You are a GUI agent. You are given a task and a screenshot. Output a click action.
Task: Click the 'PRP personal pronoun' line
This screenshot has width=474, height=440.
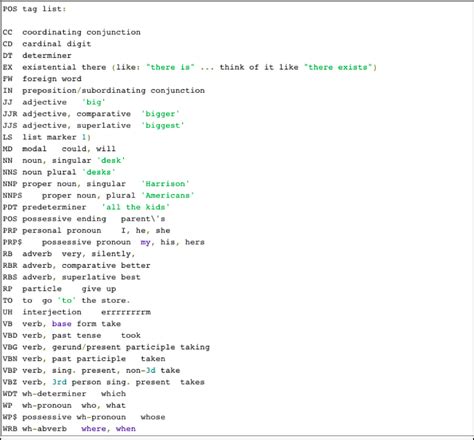click(87, 231)
